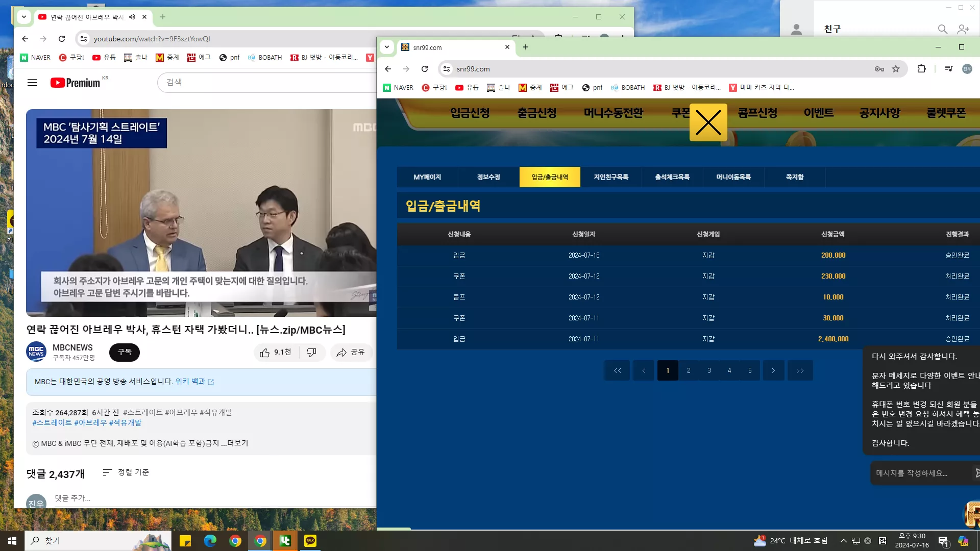The image size is (980, 551).
Task: Switch to the 머니이동목록 tab
Action: pos(733,177)
